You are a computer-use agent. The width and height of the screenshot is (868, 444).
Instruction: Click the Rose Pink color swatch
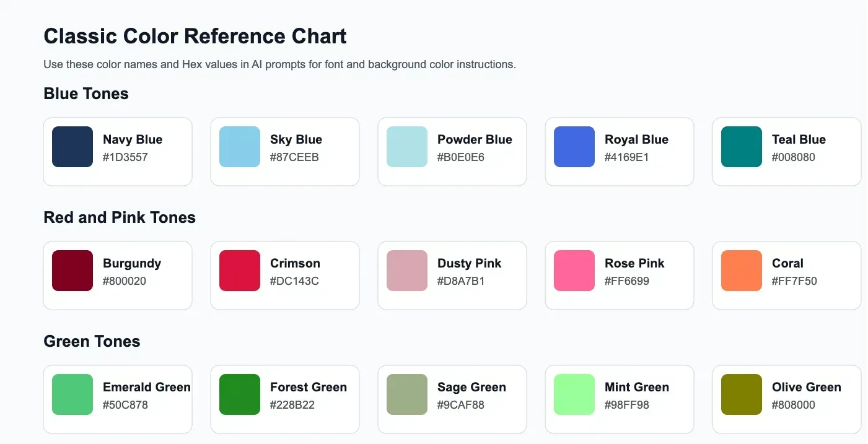[x=574, y=271]
